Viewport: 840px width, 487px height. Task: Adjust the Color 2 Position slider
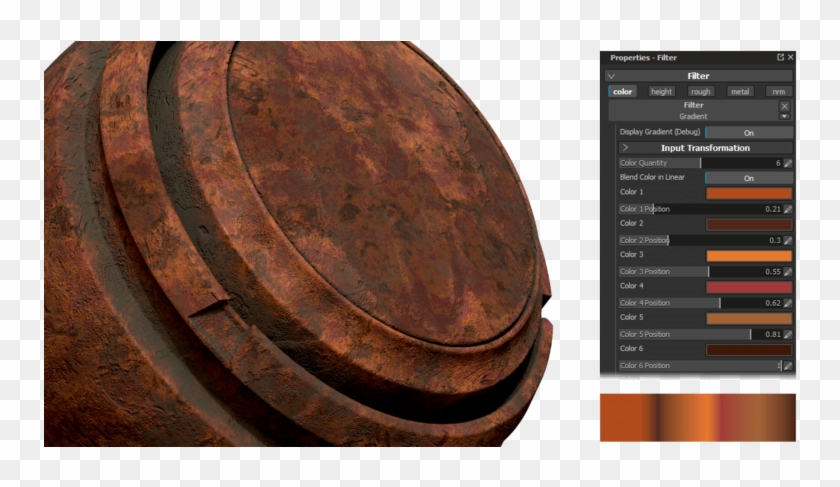[700, 240]
